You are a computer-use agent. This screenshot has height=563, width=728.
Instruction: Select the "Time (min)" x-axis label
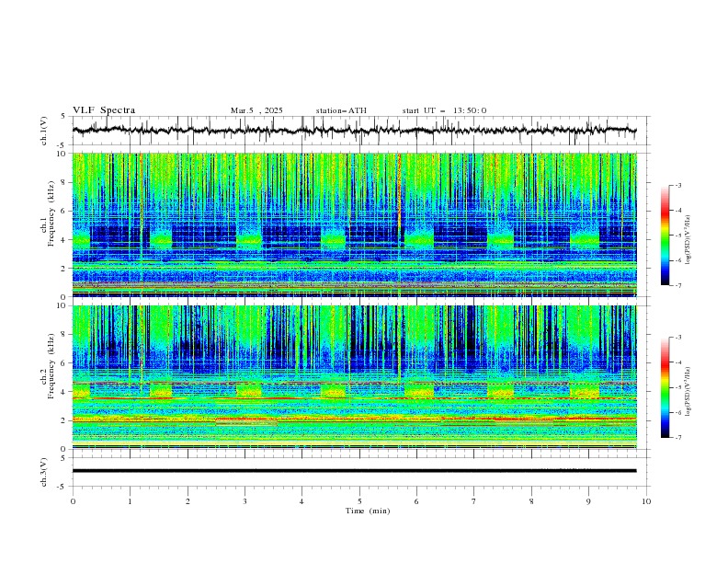coord(368,511)
